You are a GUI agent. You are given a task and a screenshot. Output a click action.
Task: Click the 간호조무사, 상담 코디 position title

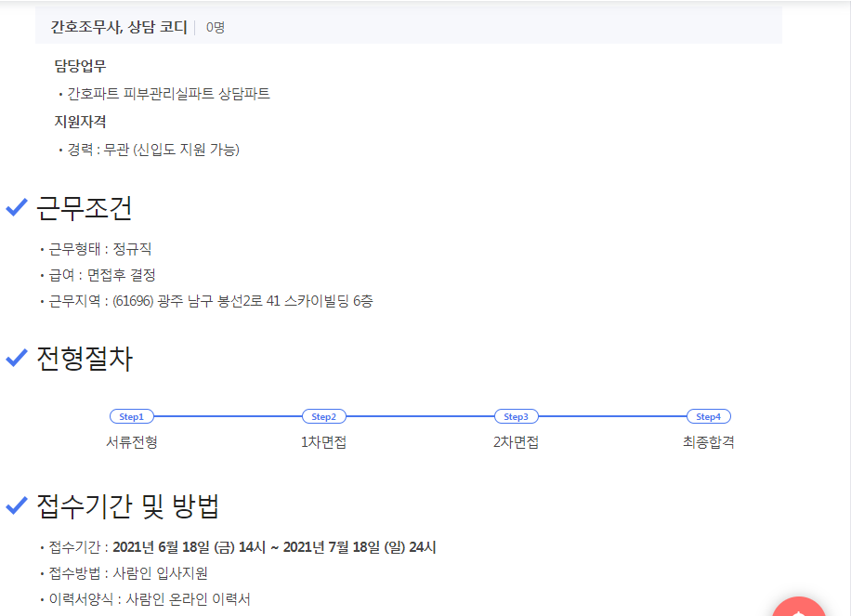coord(119,27)
